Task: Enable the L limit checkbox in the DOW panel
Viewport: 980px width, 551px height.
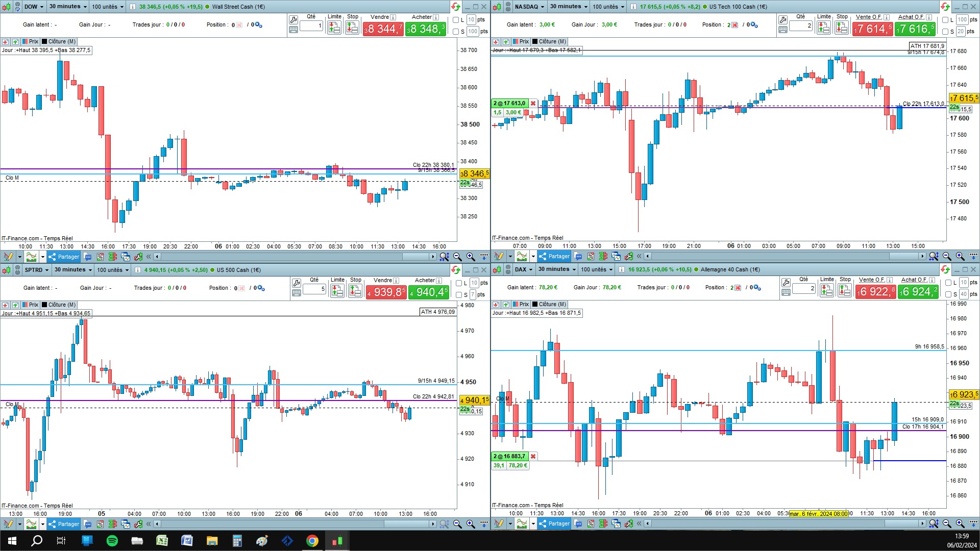Action: point(456,20)
